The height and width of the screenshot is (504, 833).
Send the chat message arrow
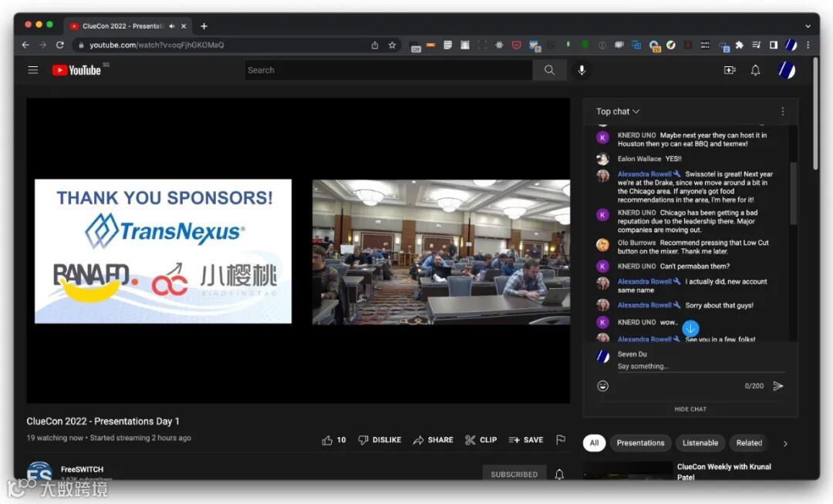click(x=778, y=385)
